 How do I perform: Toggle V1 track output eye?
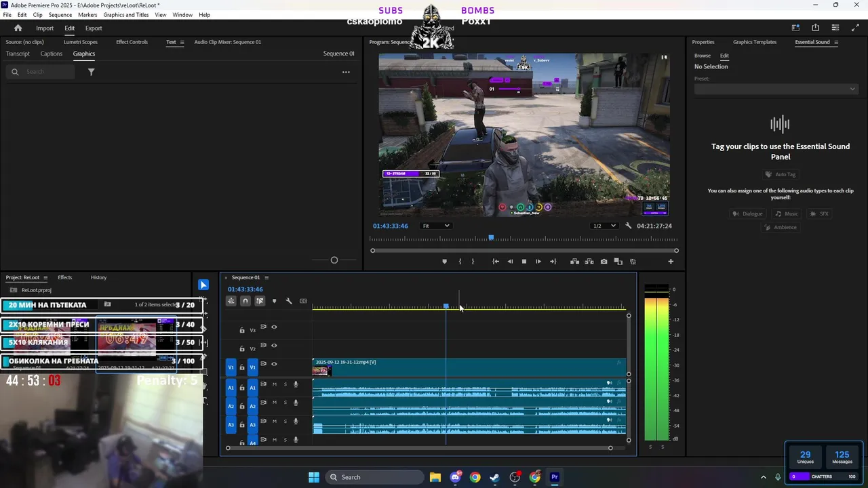point(274,364)
